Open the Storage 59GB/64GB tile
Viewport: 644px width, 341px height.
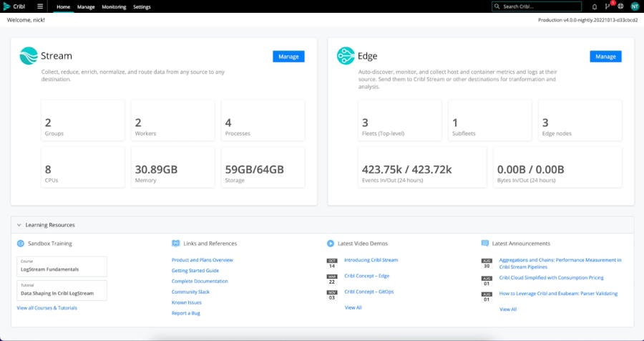coord(263,168)
